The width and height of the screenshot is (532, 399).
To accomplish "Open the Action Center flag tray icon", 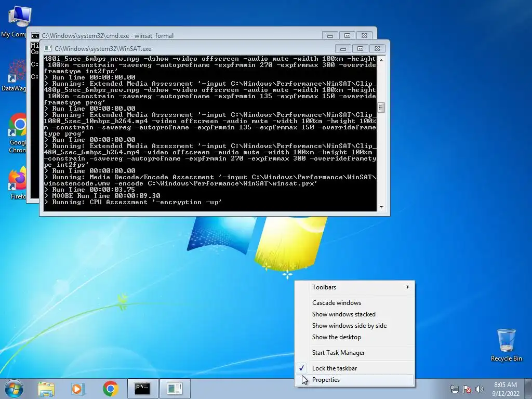I will click(467, 389).
